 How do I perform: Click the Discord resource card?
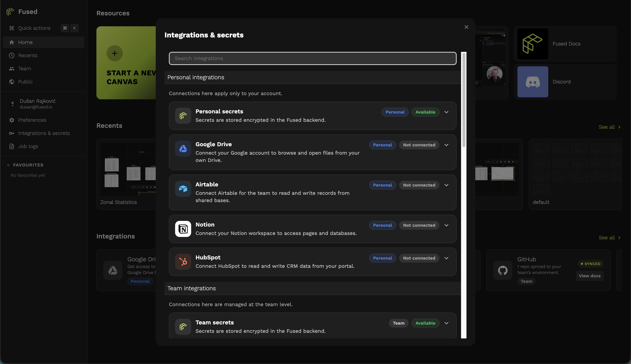pos(565,82)
